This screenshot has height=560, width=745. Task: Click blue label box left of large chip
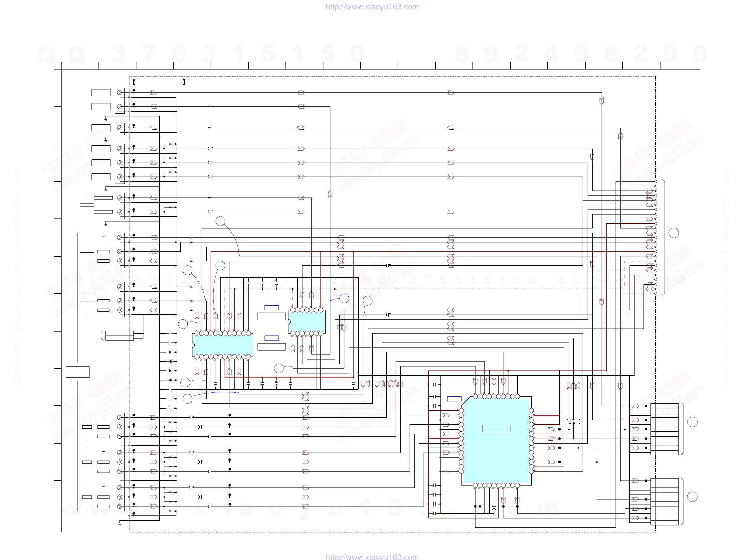click(454, 399)
